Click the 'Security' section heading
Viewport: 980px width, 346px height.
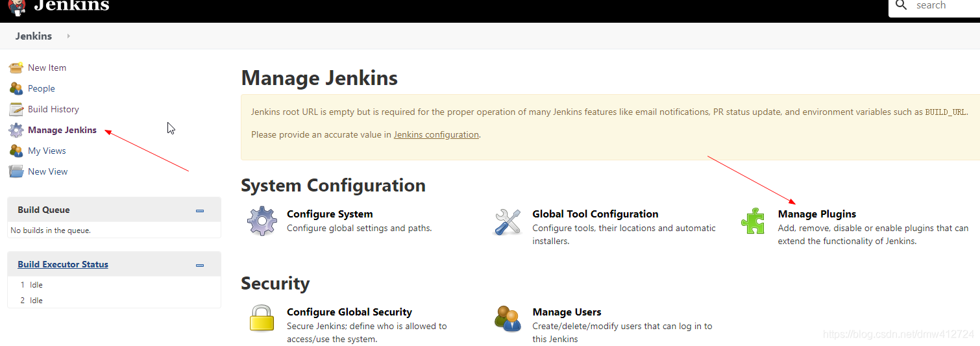(x=275, y=284)
